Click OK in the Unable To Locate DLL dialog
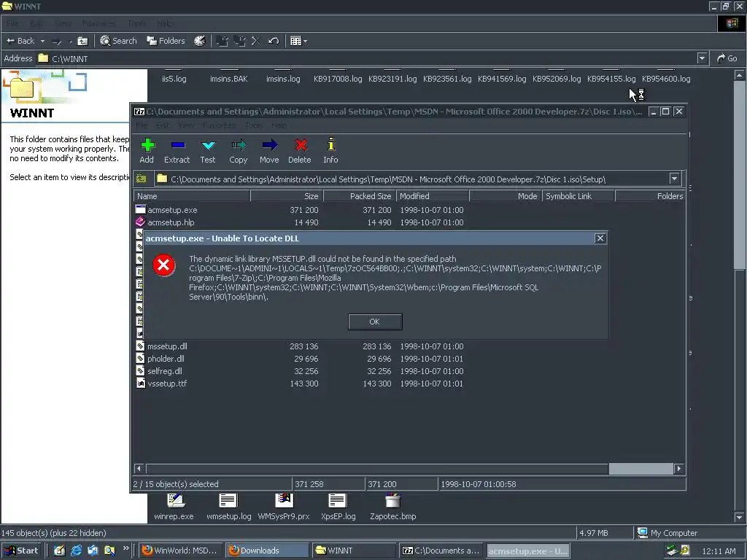 point(375,322)
